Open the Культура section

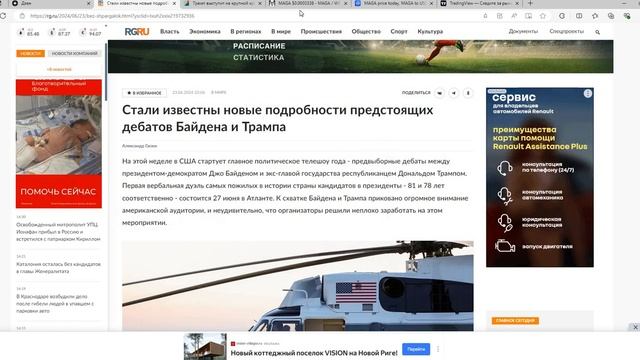[x=430, y=31]
